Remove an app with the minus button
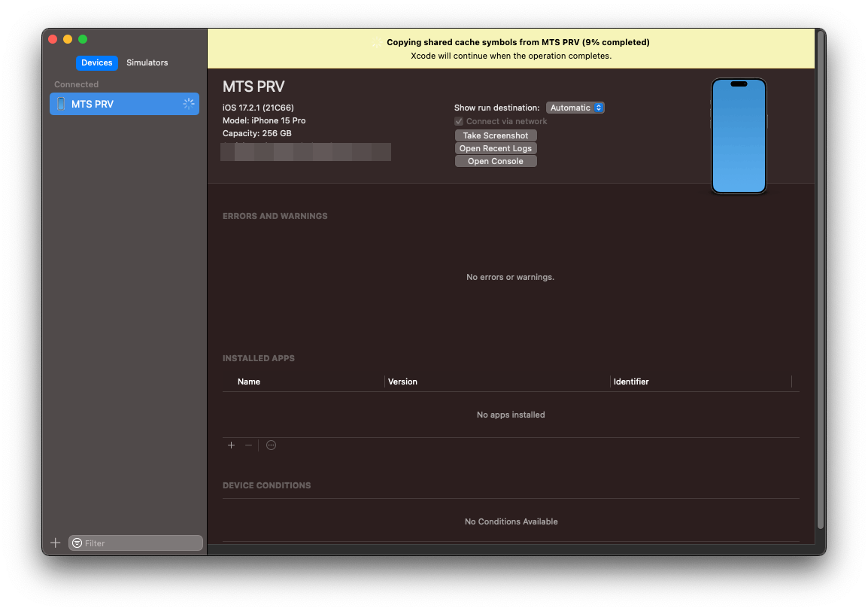Screen dimensions: 868x611 (x=248, y=445)
